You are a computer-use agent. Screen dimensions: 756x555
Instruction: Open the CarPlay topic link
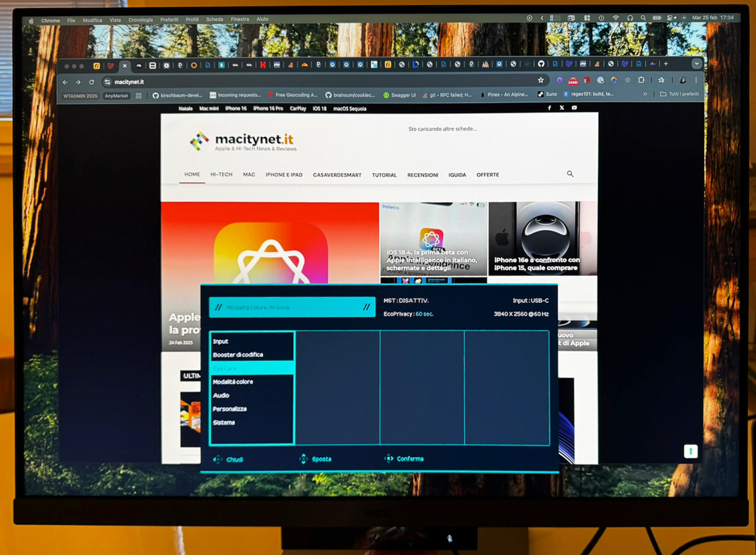point(298,109)
